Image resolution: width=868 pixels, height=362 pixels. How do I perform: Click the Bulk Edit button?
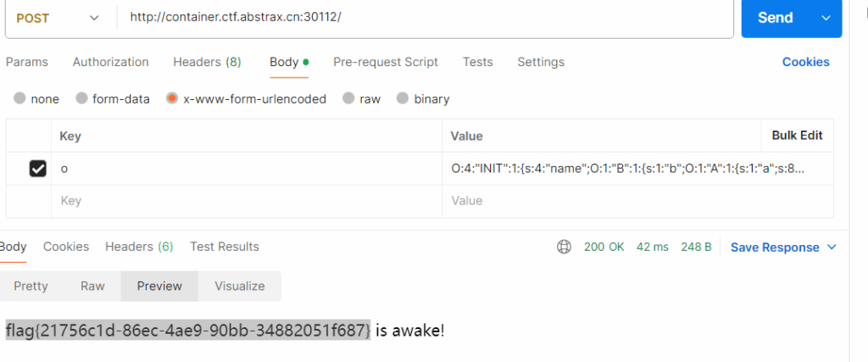[797, 136]
